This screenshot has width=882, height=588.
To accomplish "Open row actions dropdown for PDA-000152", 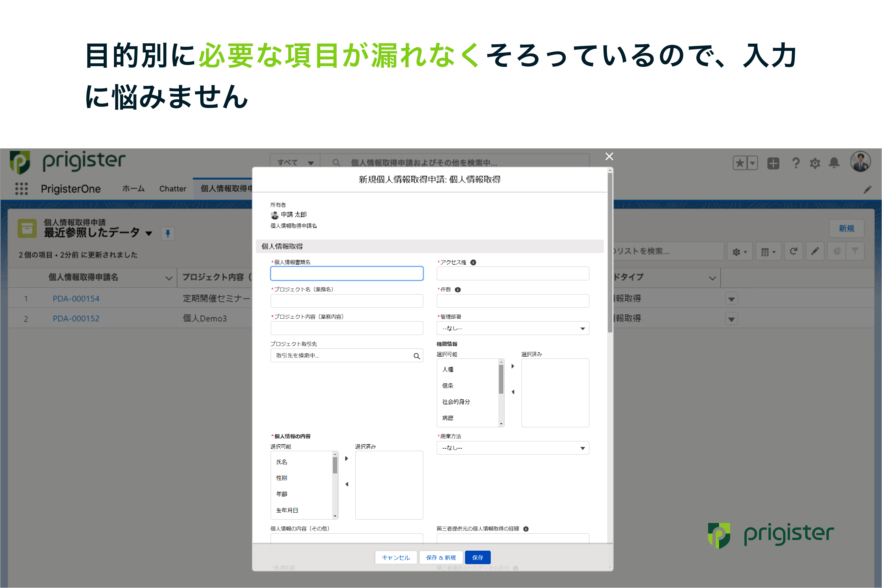I will pyautogui.click(x=731, y=319).
